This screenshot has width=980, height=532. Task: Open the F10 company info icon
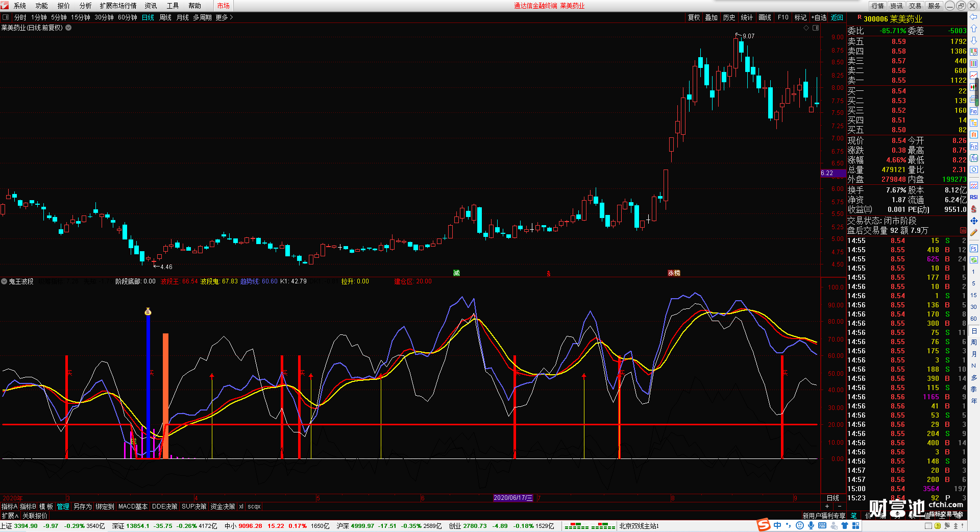coord(973,111)
